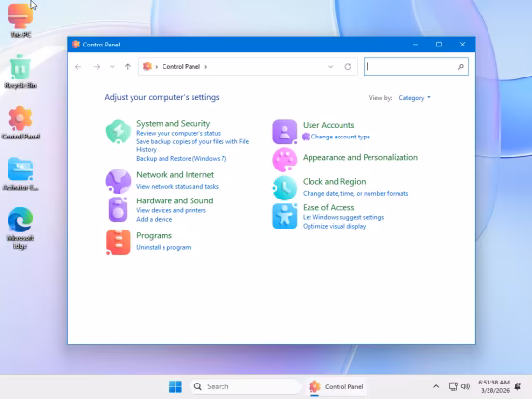Expand the recent locations chevron

112,67
